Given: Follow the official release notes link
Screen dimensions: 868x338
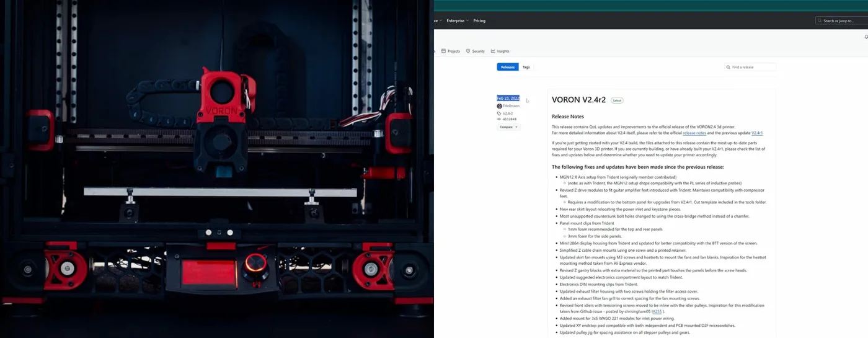Looking at the screenshot, I should pyautogui.click(x=694, y=133).
